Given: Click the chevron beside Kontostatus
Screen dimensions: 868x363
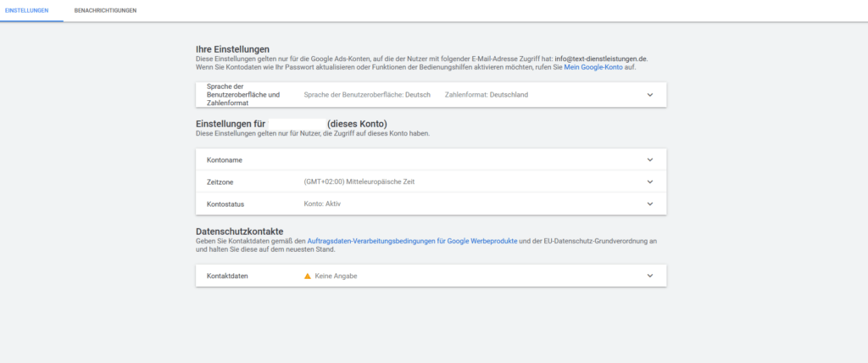Looking at the screenshot, I should pyautogui.click(x=650, y=204).
